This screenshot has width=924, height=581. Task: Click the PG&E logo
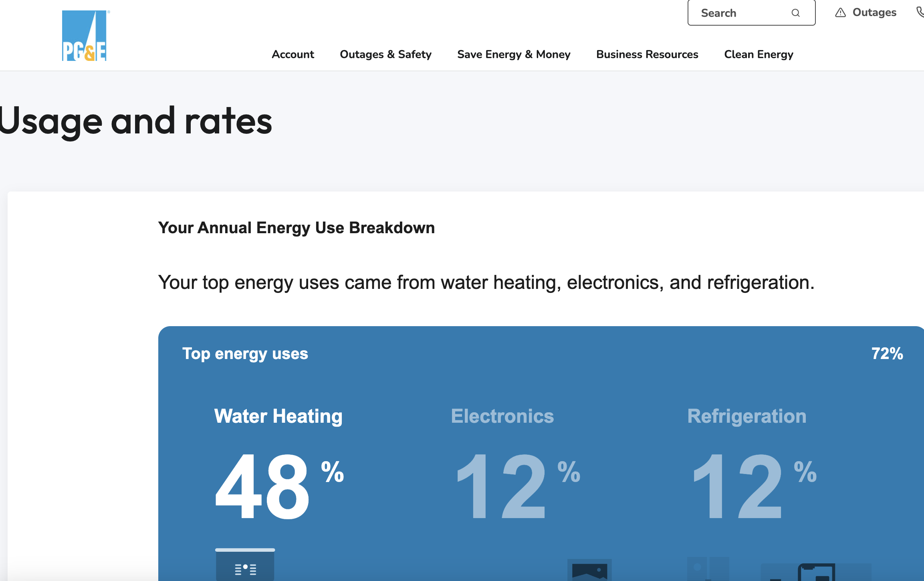(x=84, y=36)
